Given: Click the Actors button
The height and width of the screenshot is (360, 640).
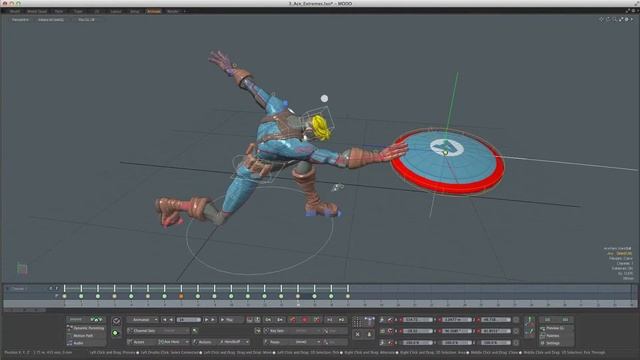Looking at the screenshot, I should pos(141,342).
